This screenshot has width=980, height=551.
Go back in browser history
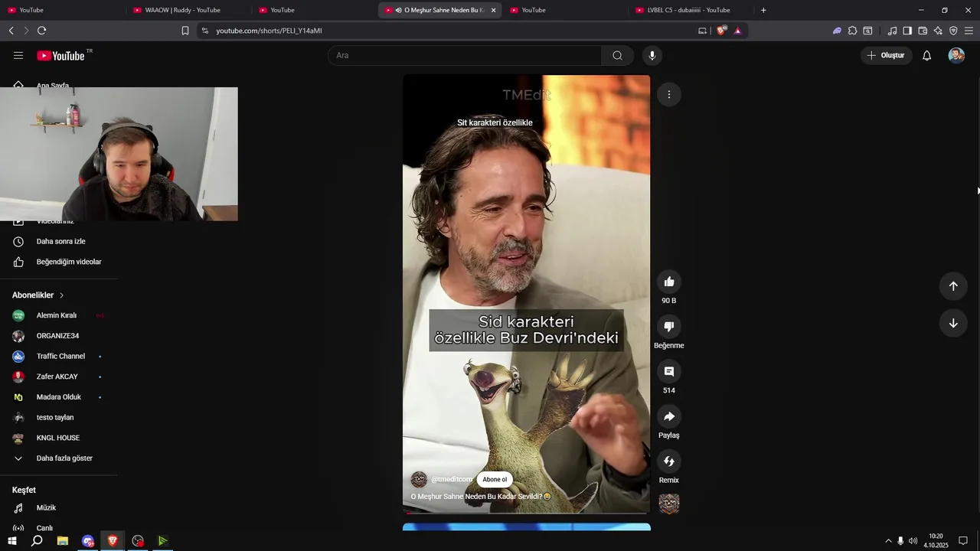[x=11, y=31]
